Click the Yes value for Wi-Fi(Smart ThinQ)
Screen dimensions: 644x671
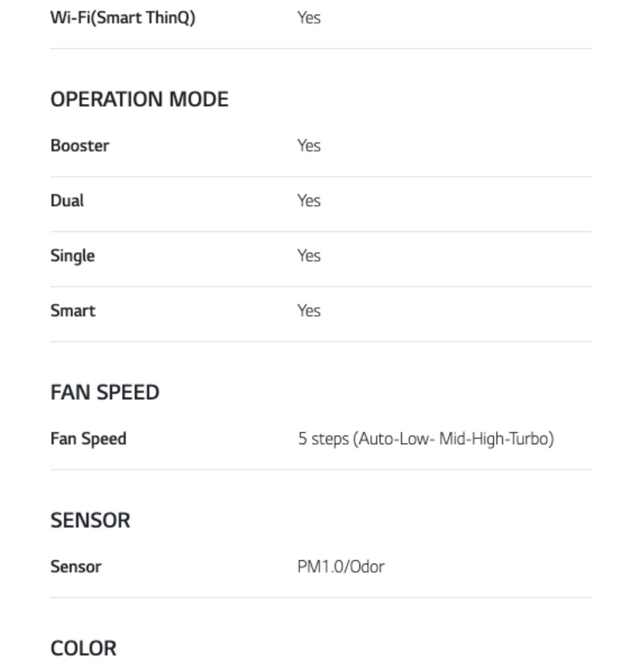click(309, 18)
